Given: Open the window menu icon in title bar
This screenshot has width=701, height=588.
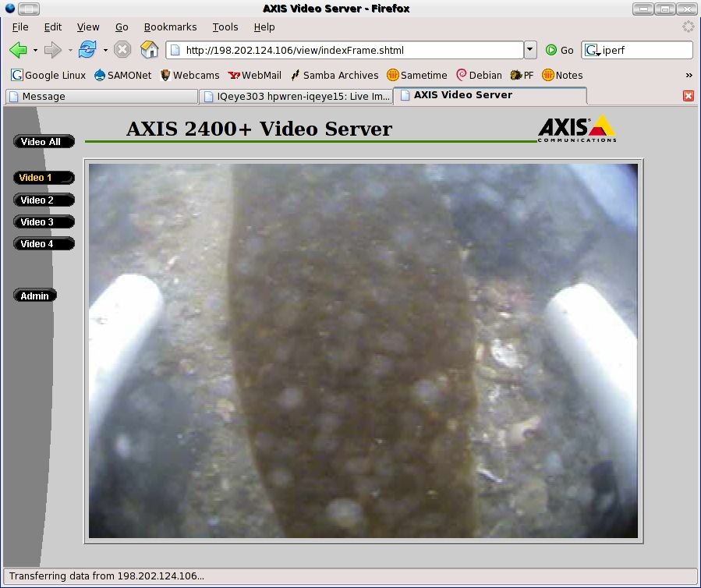Looking at the screenshot, I should coord(10,8).
